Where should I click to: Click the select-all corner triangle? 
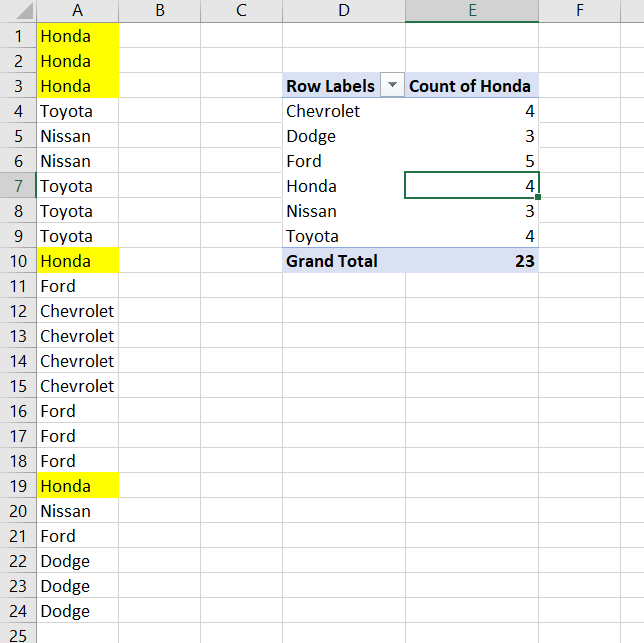coord(25,11)
